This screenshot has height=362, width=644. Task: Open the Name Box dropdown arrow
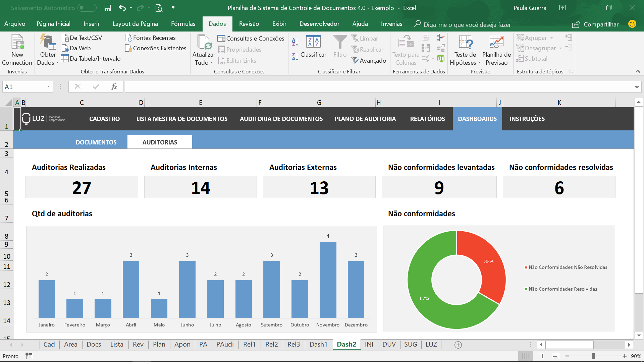[48, 87]
